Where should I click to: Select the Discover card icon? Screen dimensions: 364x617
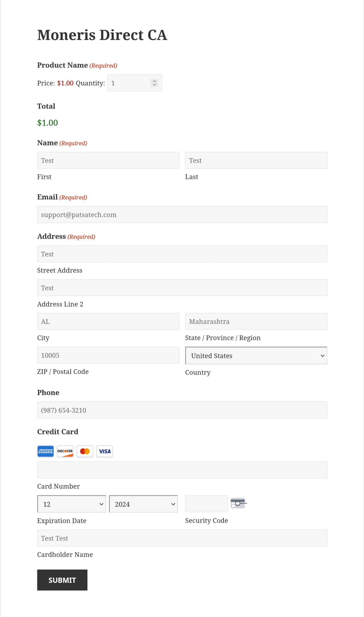(x=65, y=451)
